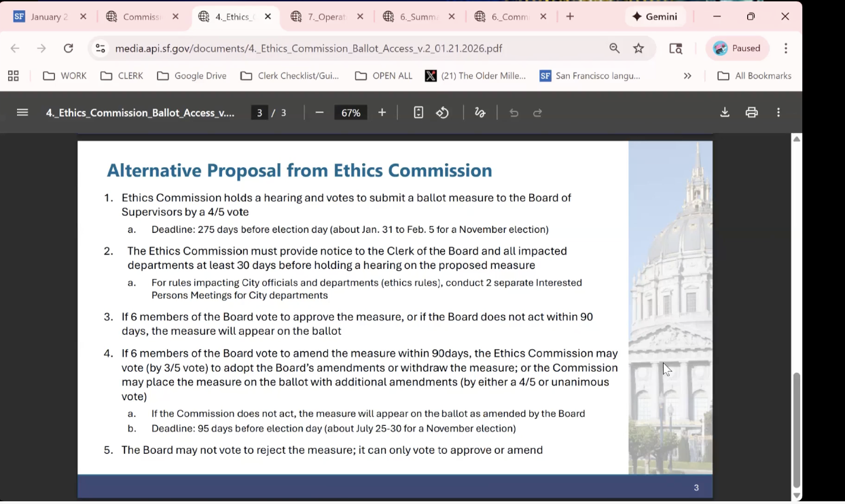
Task: Open the Google Drive bookmark folder
Action: pyautogui.click(x=192, y=76)
